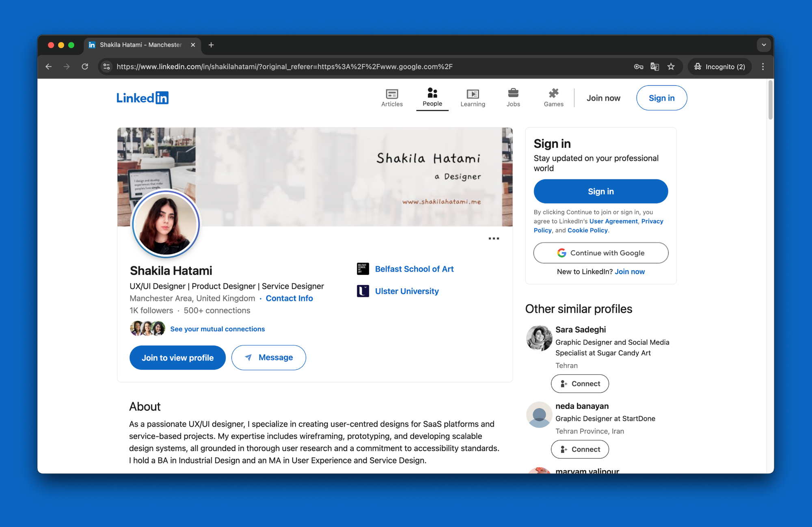This screenshot has height=527, width=812.
Task: Open profile more options ellipsis
Action: click(494, 238)
